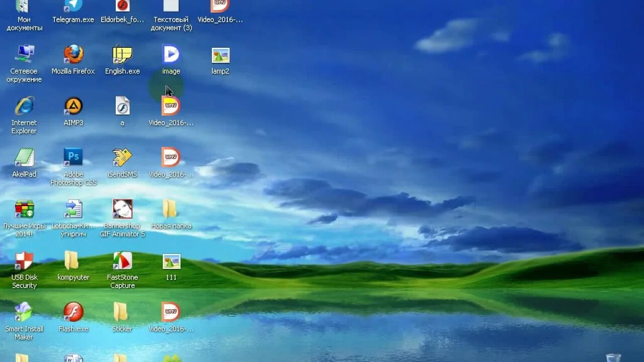
Task: Open Лучшие Игры 2014! shortcut
Action: pos(24,218)
